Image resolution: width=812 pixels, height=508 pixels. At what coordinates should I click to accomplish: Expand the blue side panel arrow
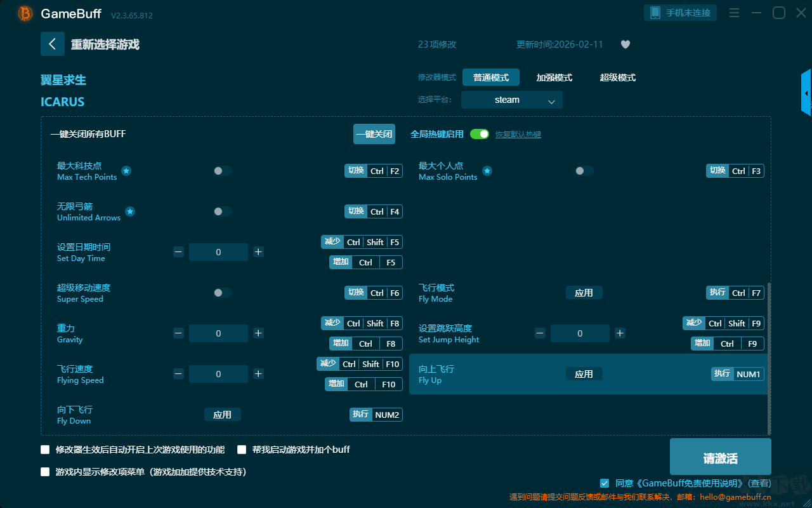(806, 93)
